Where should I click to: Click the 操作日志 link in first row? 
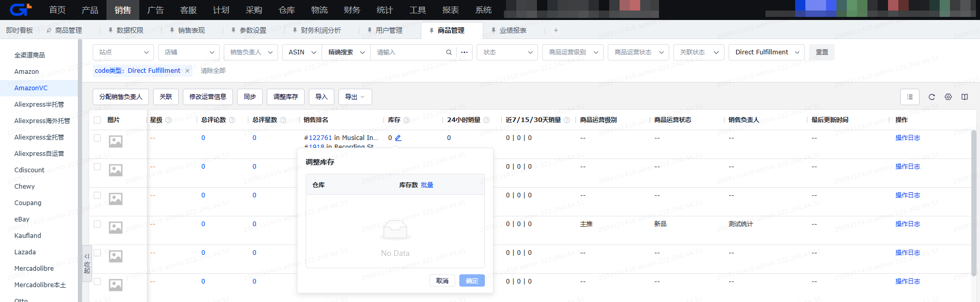pyautogui.click(x=907, y=138)
